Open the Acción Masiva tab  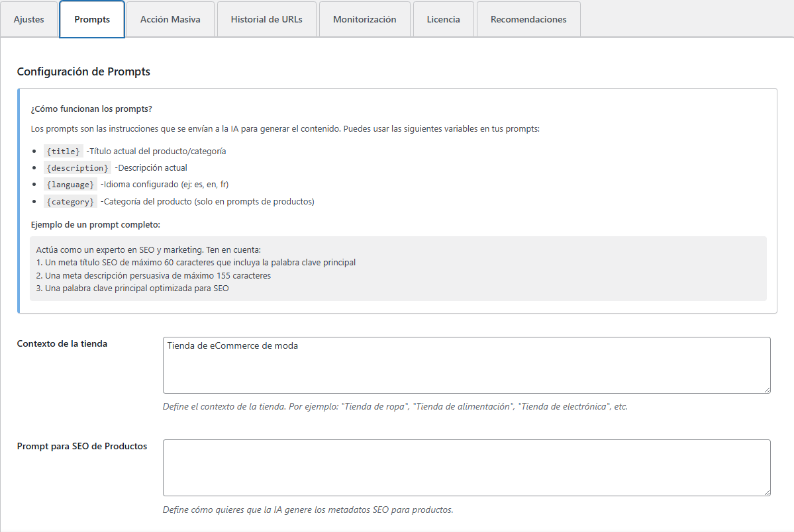point(170,19)
